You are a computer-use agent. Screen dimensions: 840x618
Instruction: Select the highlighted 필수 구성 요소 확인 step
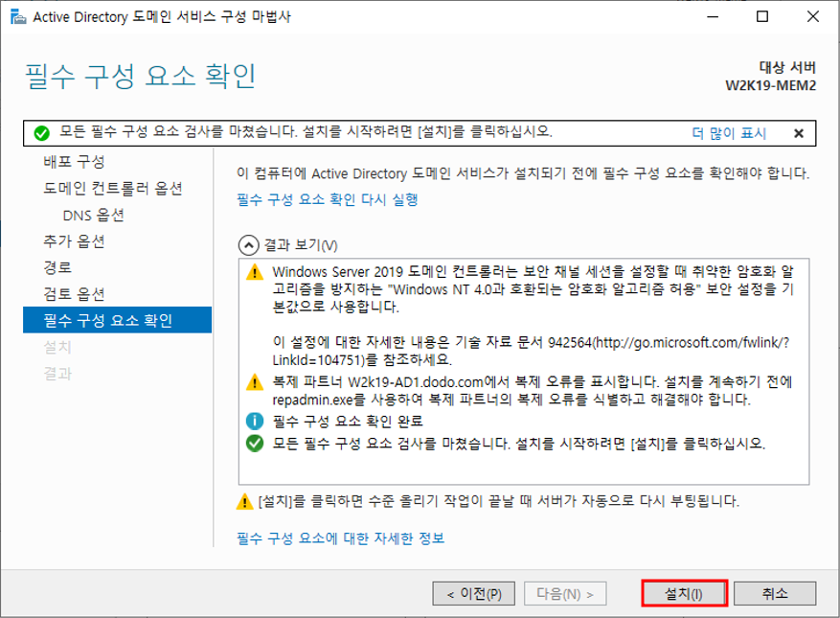pyautogui.click(x=117, y=320)
